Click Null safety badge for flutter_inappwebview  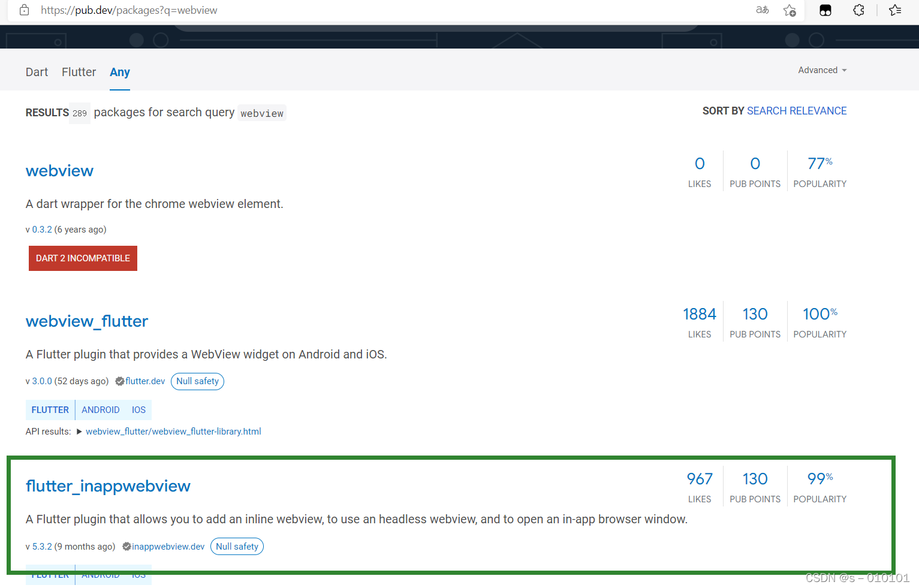pos(237,547)
